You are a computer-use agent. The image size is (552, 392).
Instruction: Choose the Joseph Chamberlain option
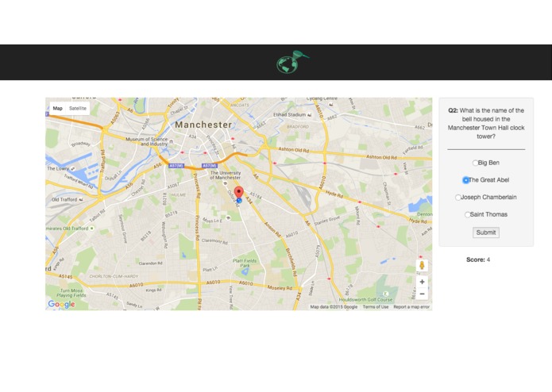point(457,198)
